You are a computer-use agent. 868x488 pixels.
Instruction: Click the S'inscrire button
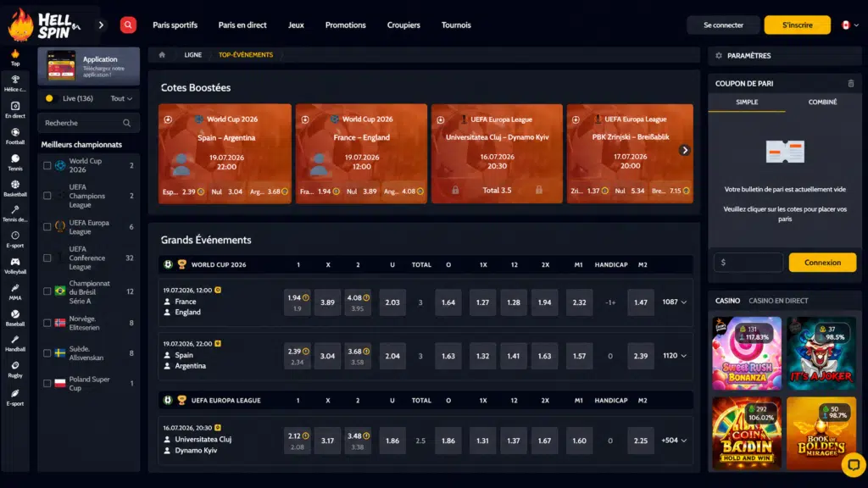797,25
